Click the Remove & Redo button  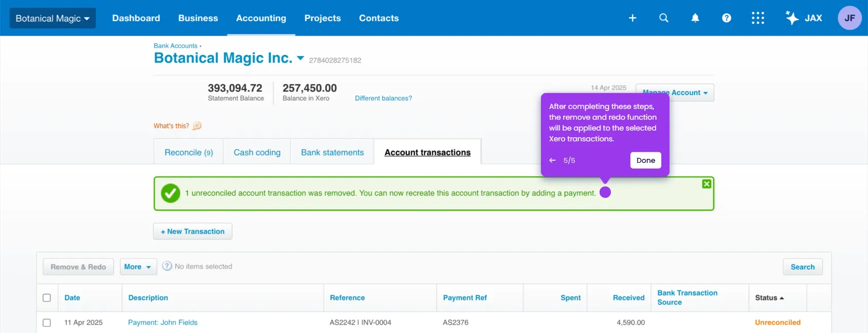78,267
